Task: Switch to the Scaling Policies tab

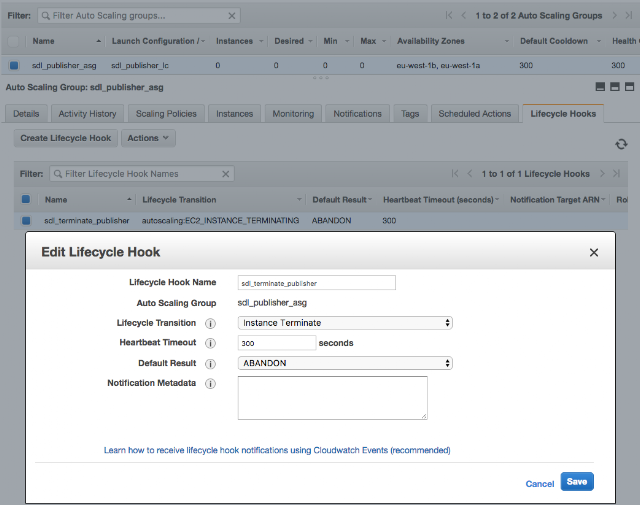Action: tap(166, 114)
